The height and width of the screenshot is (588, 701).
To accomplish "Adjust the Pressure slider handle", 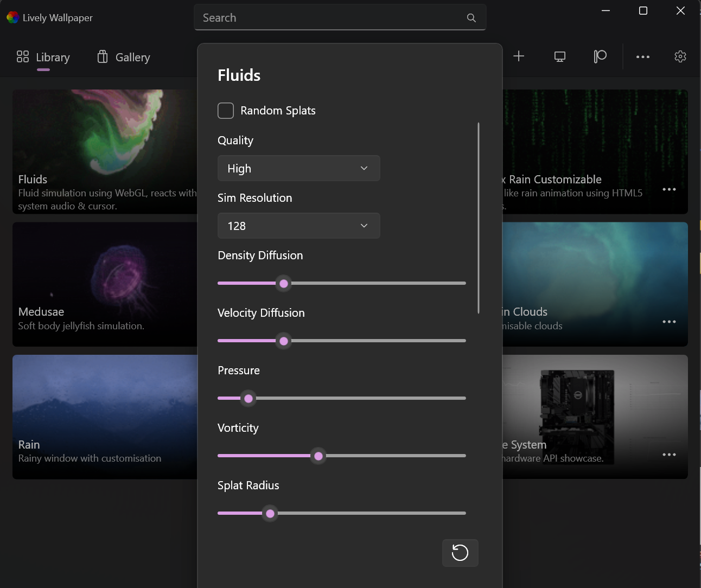I will point(248,398).
